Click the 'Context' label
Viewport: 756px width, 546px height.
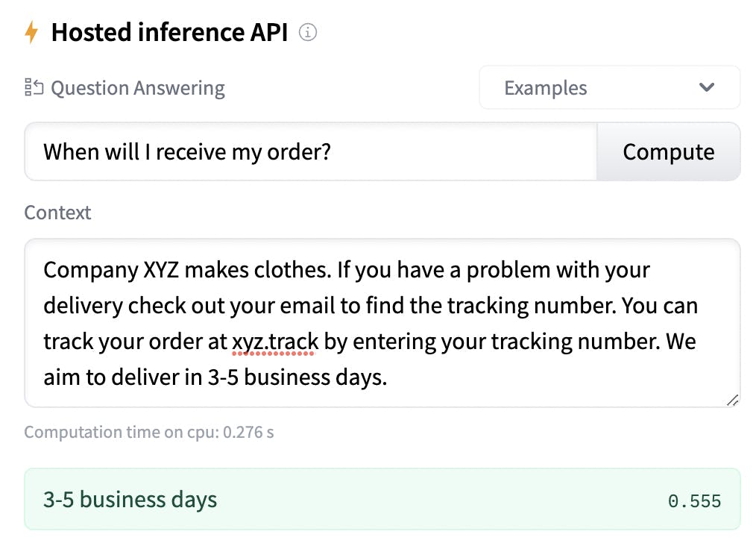[x=57, y=213]
